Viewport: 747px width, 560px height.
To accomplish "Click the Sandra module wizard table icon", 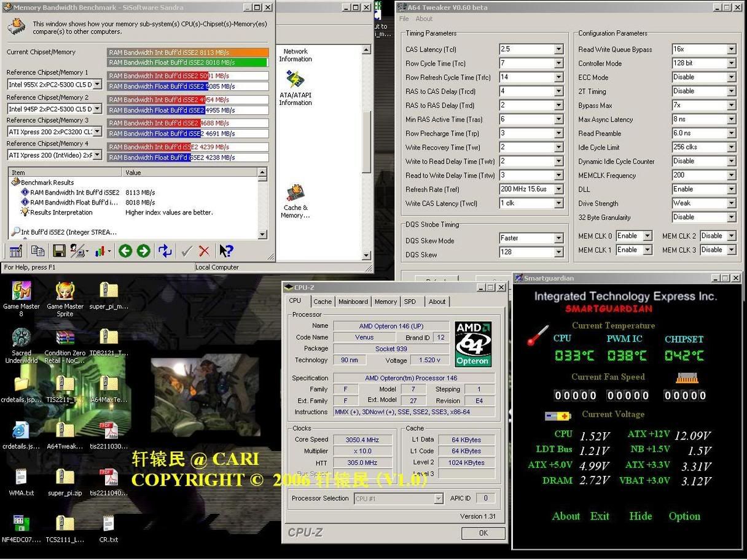I will pos(16,251).
